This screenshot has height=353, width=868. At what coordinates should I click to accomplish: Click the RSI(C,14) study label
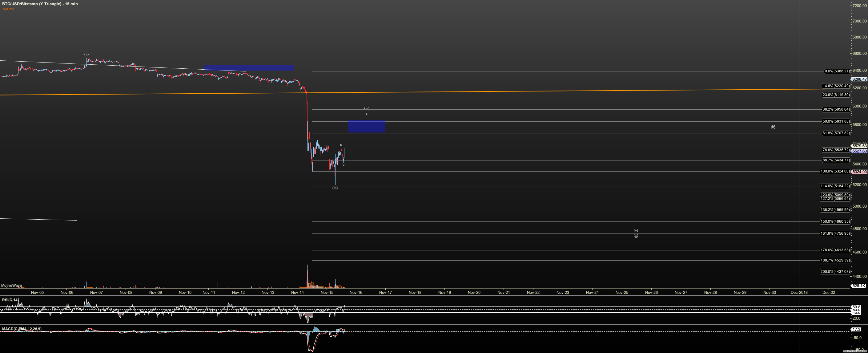(x=10, y=300)
